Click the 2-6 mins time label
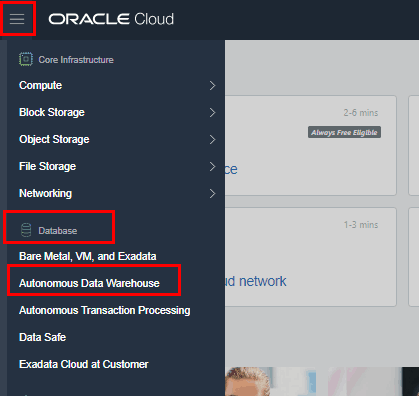Image resolution: width=419 pixels, height=396 pixels. click(361, 113)
